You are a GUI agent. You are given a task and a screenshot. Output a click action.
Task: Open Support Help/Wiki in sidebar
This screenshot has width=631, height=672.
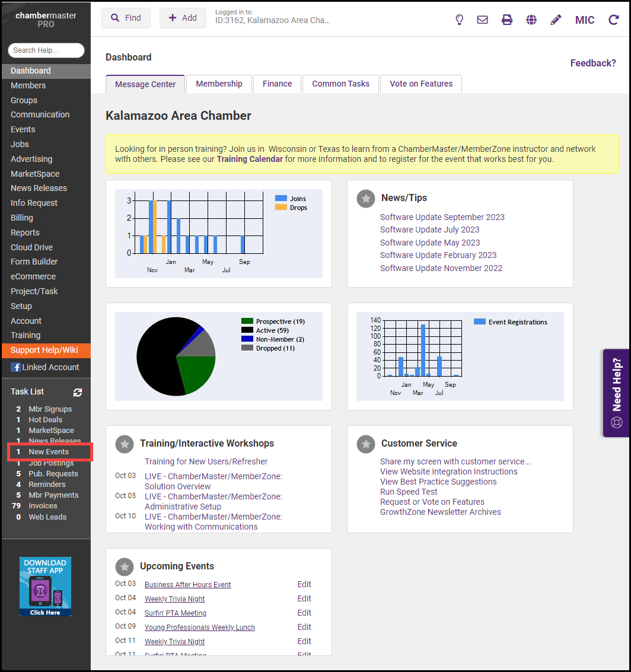coord(44,350)
